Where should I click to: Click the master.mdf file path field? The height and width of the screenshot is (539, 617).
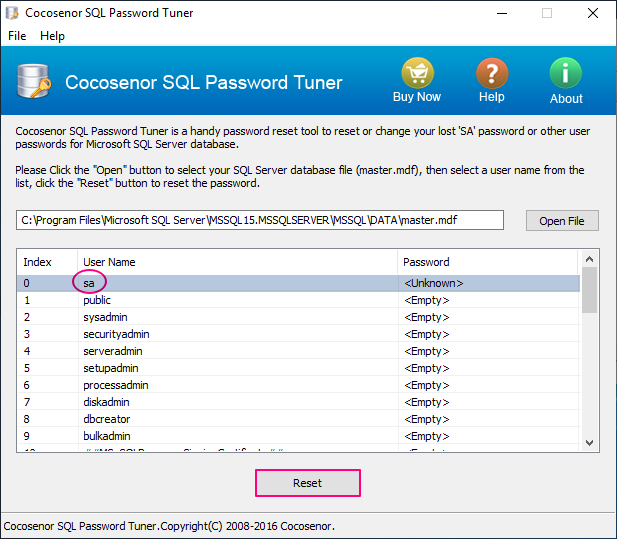click(260, 220)
